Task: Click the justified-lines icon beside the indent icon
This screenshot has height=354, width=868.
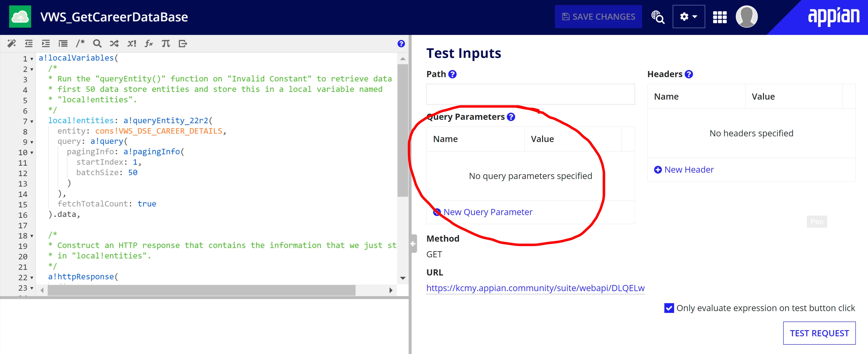Action: pyautogui.click(x=63, y=44)
